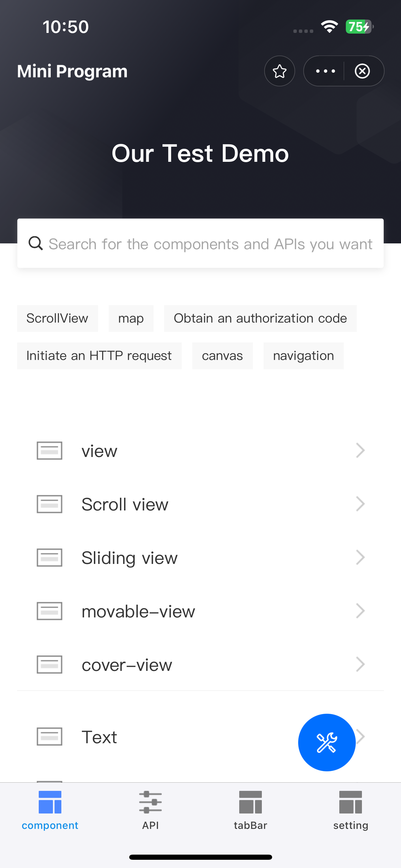This screenshot has height=868, width=401.
Task: Tap the tabBar layout icon
Action: click(251, 802)
